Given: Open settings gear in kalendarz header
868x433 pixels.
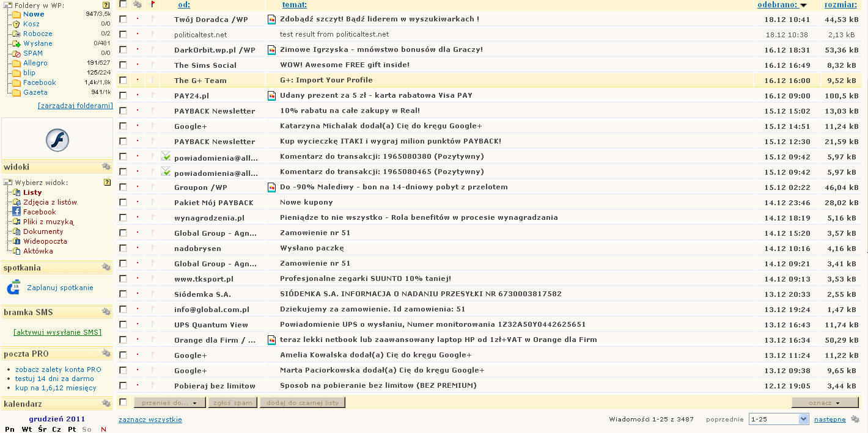Looking at the screenshot, I should pyautogui.click(x=106, y=403).
